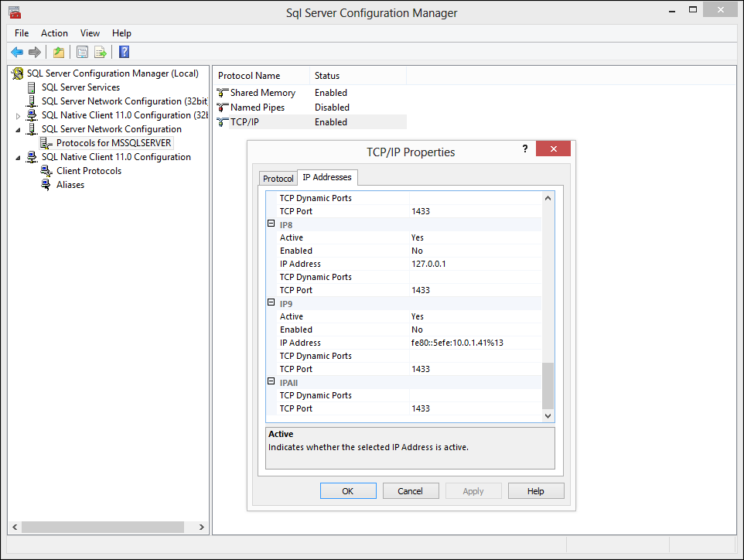Click the property grid scroll down arrow

tap(548, 415)
